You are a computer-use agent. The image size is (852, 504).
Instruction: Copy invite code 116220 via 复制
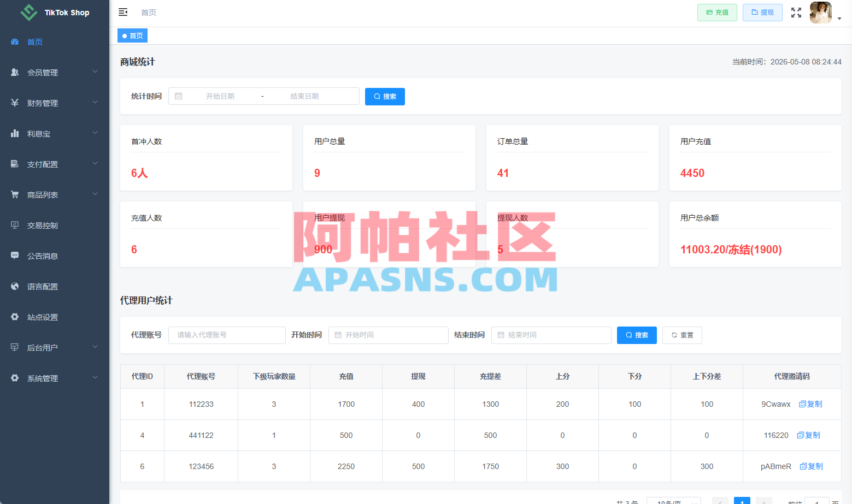click(x=808, y=435)
